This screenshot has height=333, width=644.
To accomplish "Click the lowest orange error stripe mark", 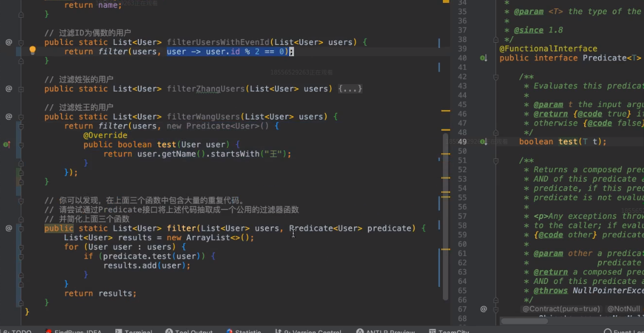I will [x=446, y=249].
